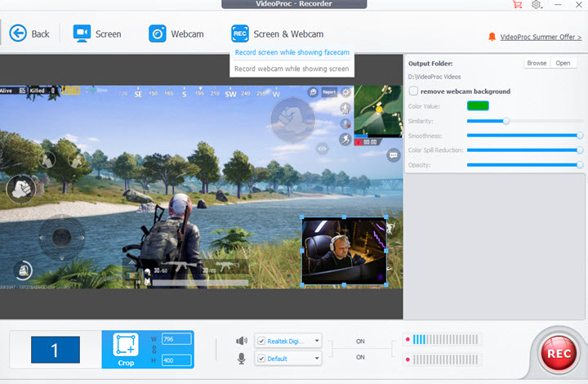Open the VideoProc Summer Offer link
The image size is (588, 384).
click(540, 37)
